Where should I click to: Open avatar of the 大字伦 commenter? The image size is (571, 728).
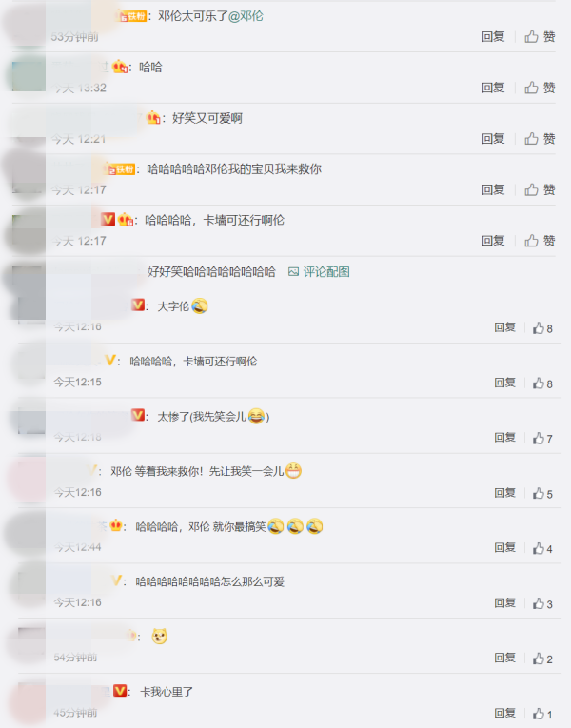[31, 308]
